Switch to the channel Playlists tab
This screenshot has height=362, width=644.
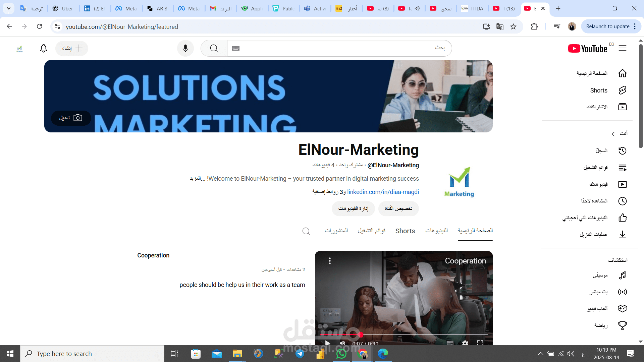372,231
